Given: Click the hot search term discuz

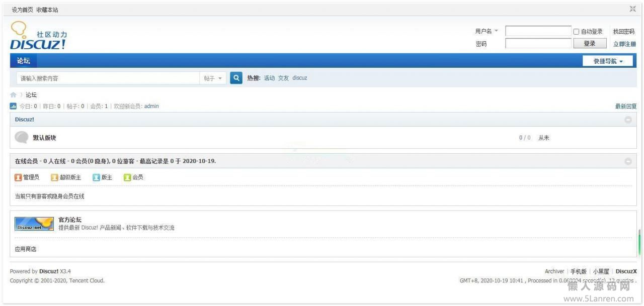Looking at the screenshot, I should (300, 78).
